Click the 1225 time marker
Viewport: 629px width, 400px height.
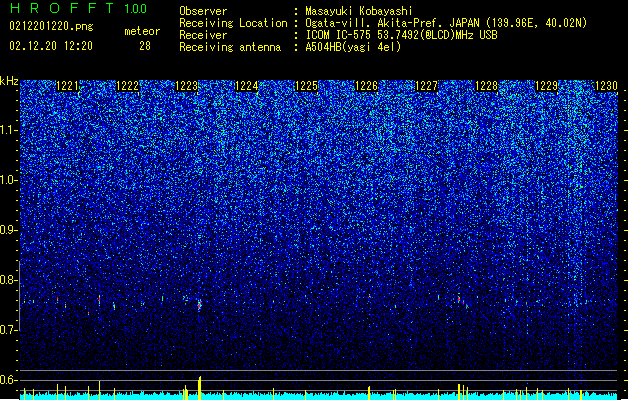point(306,86)
